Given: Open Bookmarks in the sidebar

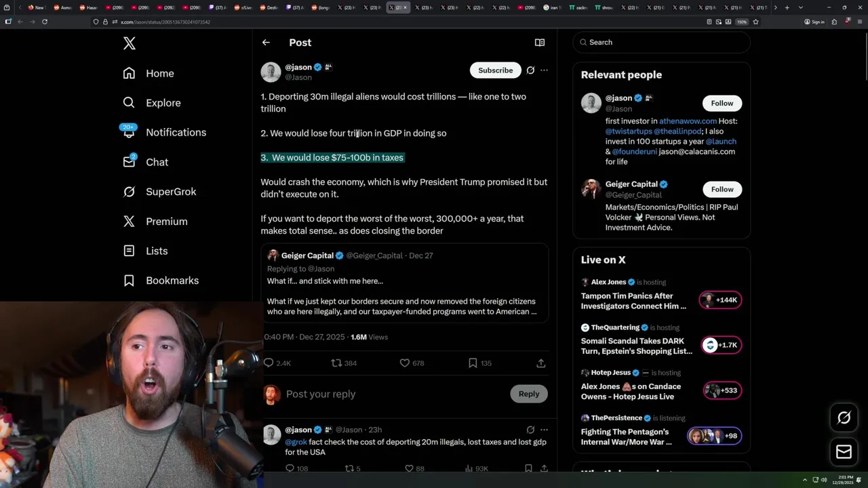Looking at the screenshot, I should pyautogui.click(x=161, y=281).
